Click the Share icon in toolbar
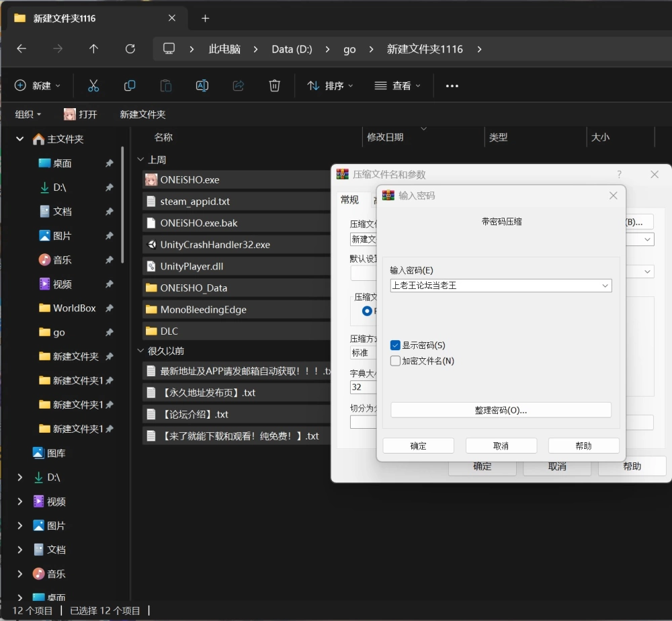This screenshot has width=672, height=621. point(239,86)
